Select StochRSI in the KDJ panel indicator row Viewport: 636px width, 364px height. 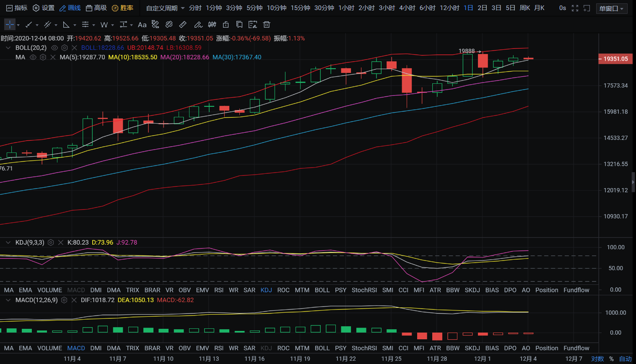point(364,290)
